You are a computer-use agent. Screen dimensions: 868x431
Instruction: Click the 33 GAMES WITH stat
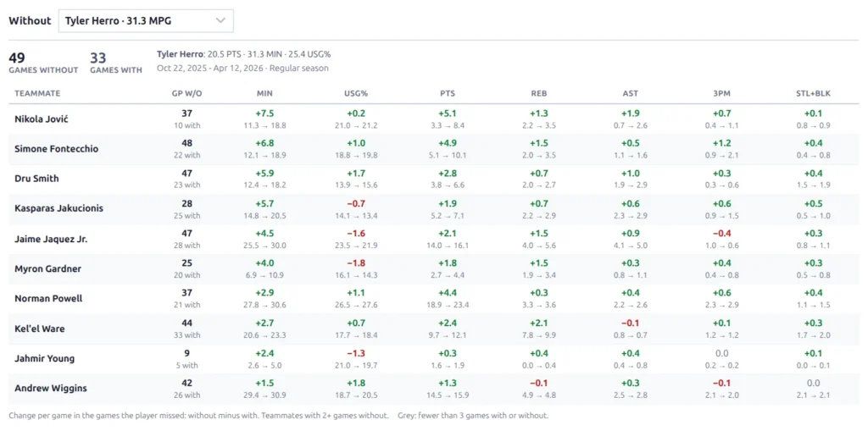[115, 63]
